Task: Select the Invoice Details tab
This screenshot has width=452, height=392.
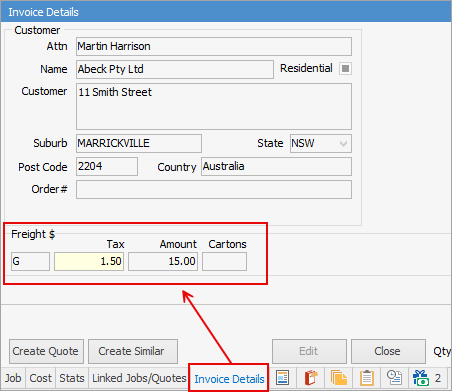Action: [229, 379]
